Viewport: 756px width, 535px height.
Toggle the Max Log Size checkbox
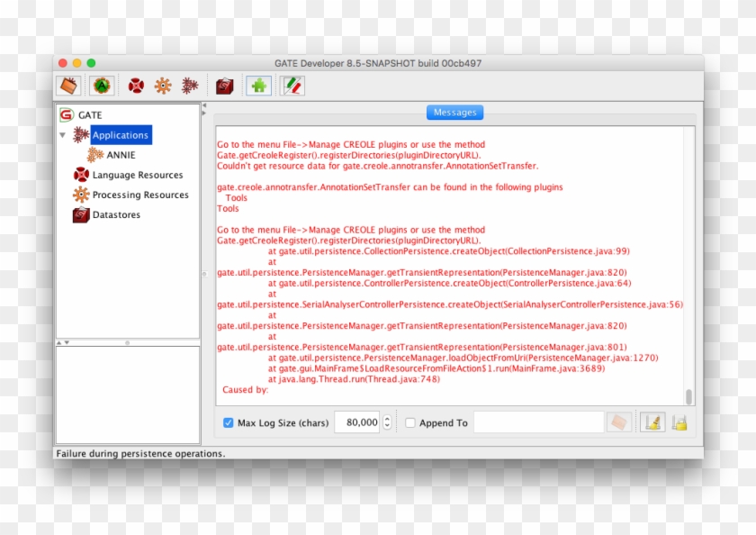pos(228,422)
